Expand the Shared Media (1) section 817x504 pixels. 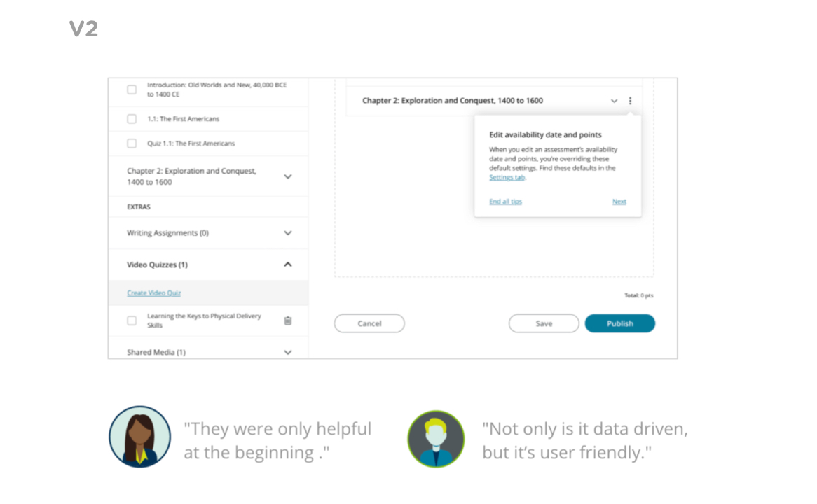click(287, 352)
